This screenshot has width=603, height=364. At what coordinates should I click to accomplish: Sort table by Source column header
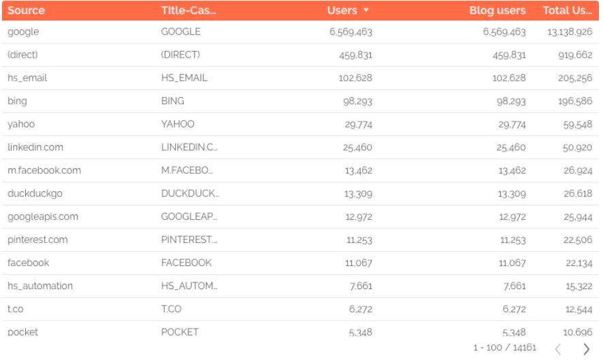26,10
